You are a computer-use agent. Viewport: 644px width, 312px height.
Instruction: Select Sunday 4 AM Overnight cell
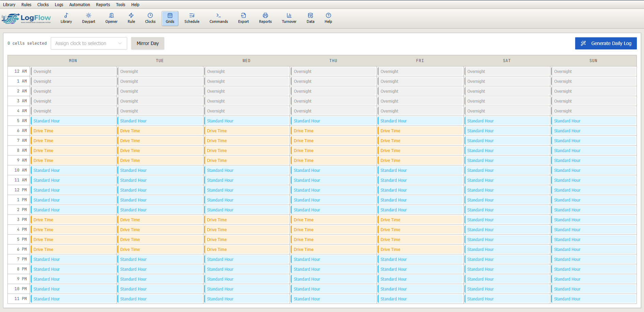coord(594,111)
